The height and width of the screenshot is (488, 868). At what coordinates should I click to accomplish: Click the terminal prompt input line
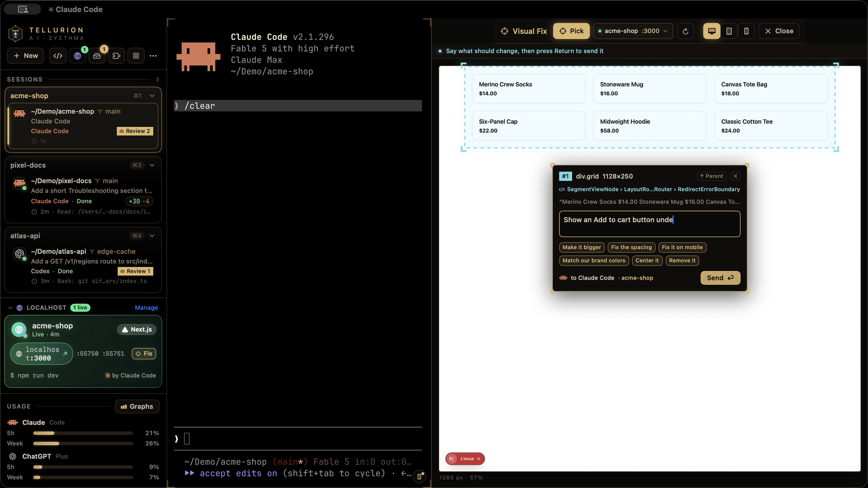pyautogui.click(x=298, y=439)
